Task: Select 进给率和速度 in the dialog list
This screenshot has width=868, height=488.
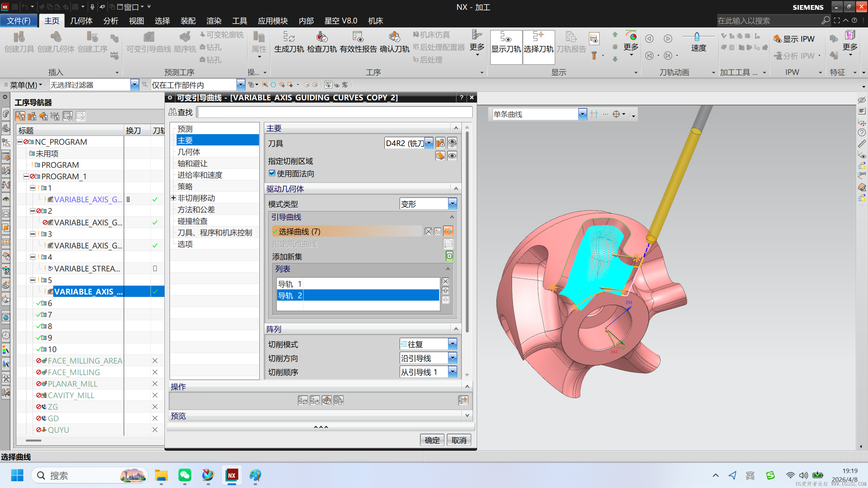Action: tap(200, 175)
